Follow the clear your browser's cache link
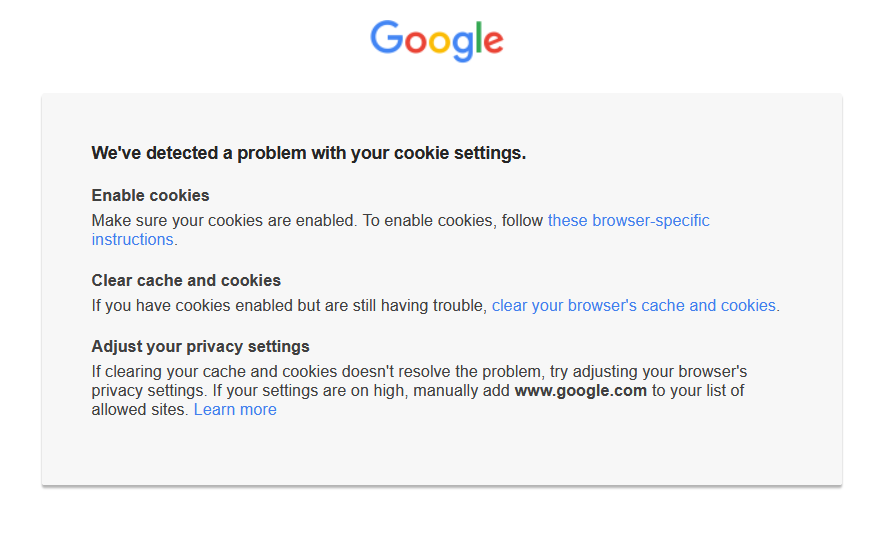The image size is (881, 542). point(635,306)
